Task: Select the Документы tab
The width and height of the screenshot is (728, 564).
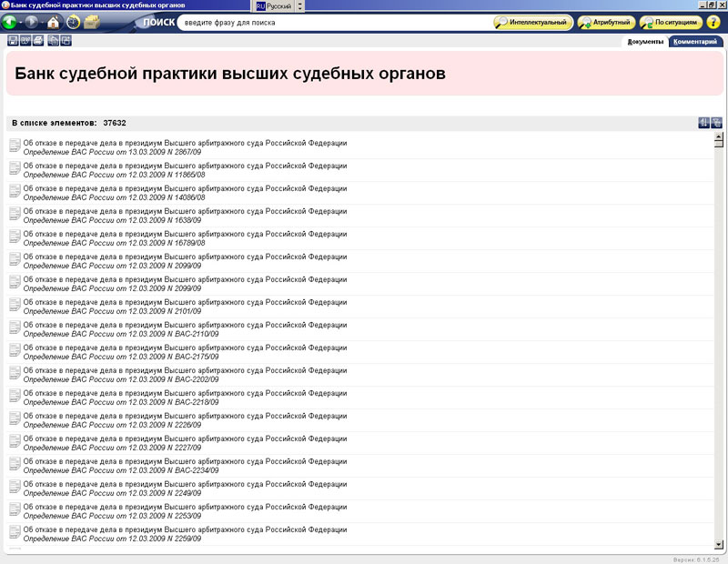Action: (x=645, y=41)
